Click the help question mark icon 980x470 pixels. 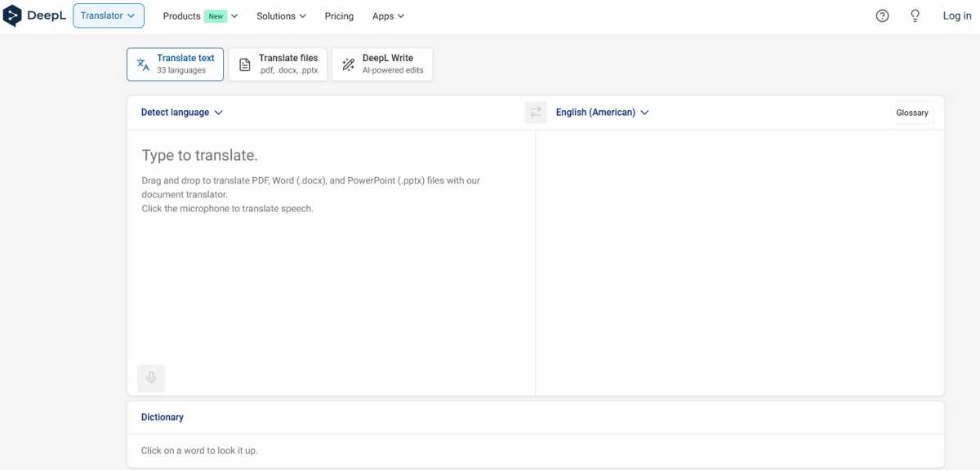[882, 16]
